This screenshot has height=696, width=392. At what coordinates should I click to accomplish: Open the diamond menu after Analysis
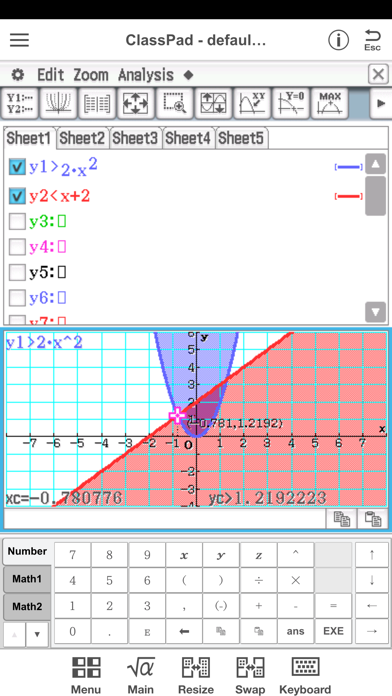point(188,75)
